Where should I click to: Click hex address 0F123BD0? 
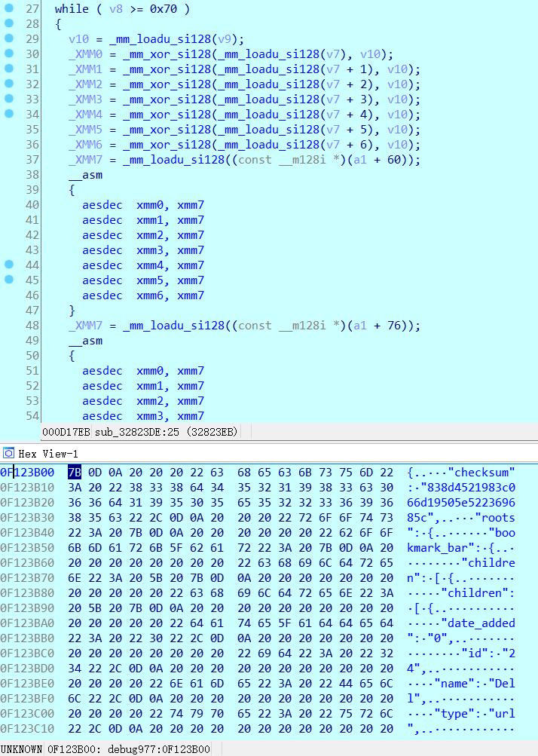[27, 669]
